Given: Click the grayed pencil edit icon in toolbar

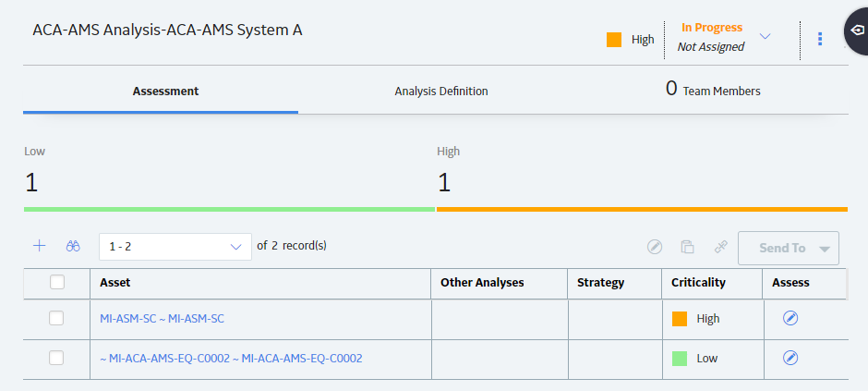Looking at the screenshot, I should (655, 247).
